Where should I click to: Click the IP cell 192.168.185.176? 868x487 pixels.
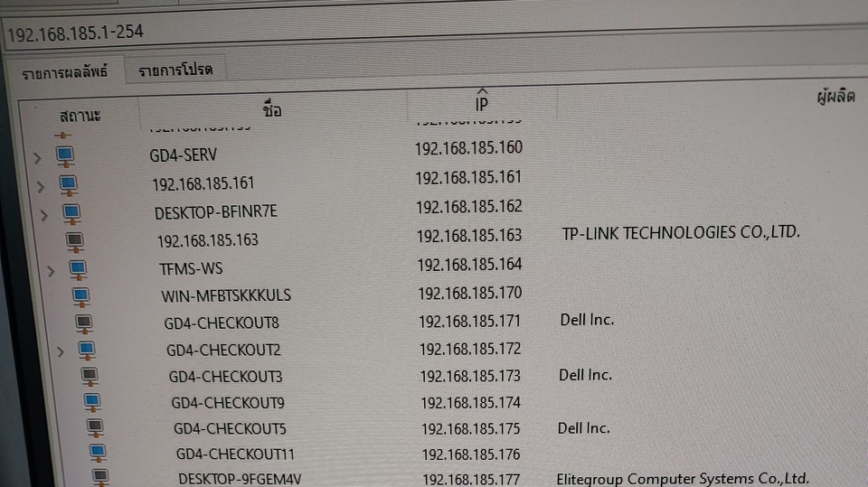472,454
